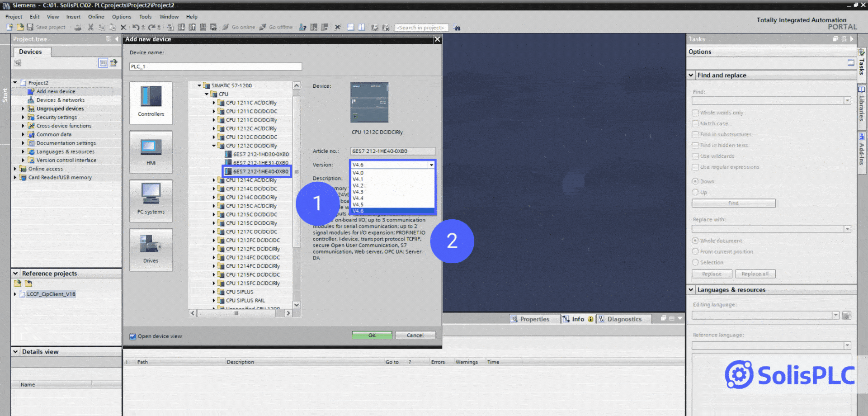Click the device tree horizontal scrollbar
This screenshot has height=416, width=868.
tap(240, 313)
